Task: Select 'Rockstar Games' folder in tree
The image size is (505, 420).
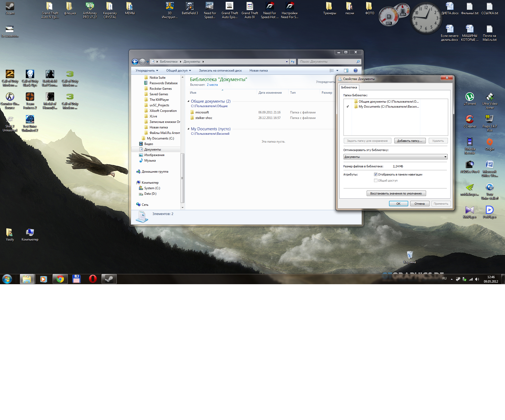Action: [x=161, y=89]
